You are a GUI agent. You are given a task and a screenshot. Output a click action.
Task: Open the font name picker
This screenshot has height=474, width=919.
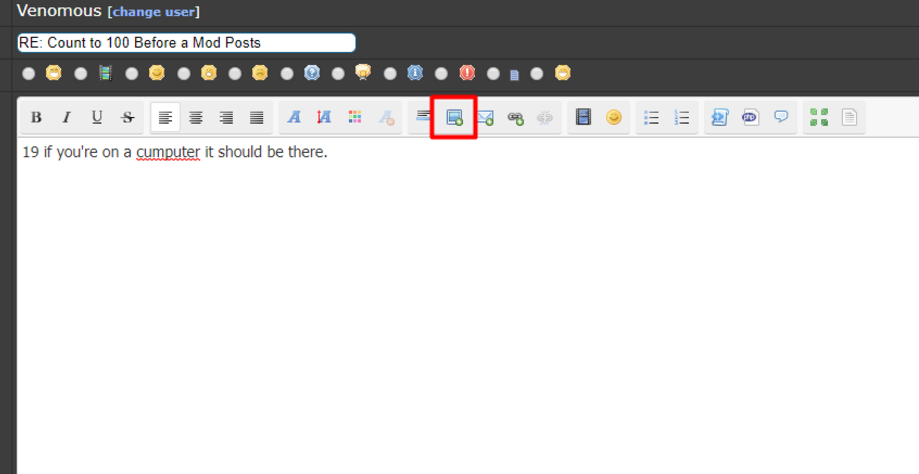[294, 118]
